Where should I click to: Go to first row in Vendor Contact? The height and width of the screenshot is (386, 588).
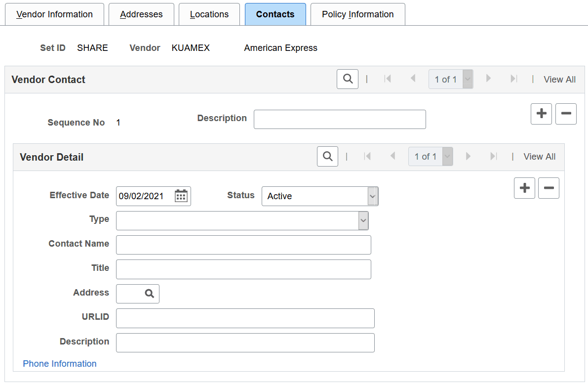tap(388, 79)
